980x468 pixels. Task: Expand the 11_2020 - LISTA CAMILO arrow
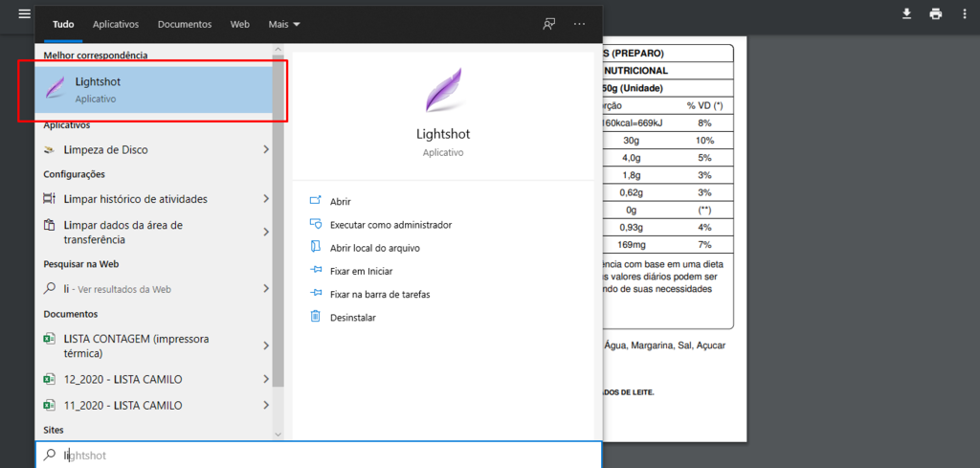pyautogui.click(x=266, y=405)
